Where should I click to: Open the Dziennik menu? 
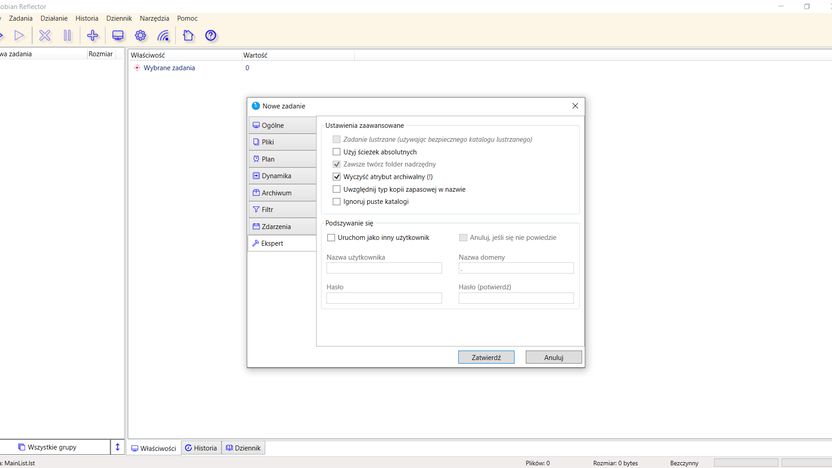click(x=119, y=18)
